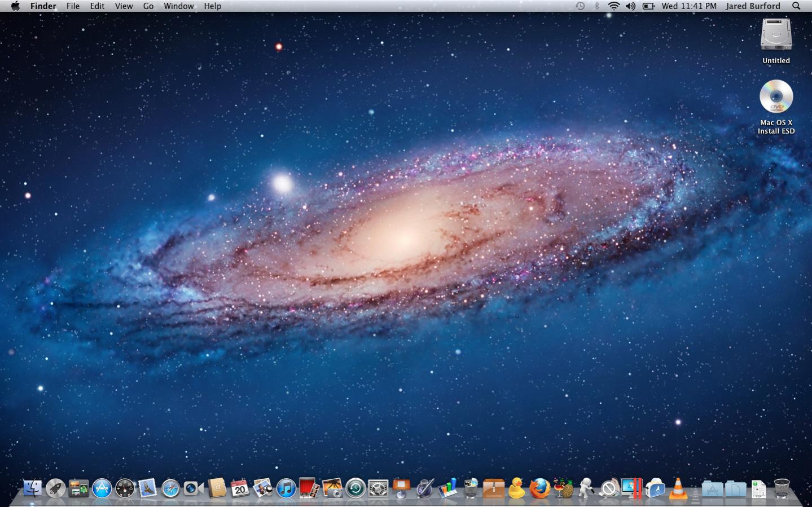Launch Cyberduck yellow duck icon

coord(517,488)
